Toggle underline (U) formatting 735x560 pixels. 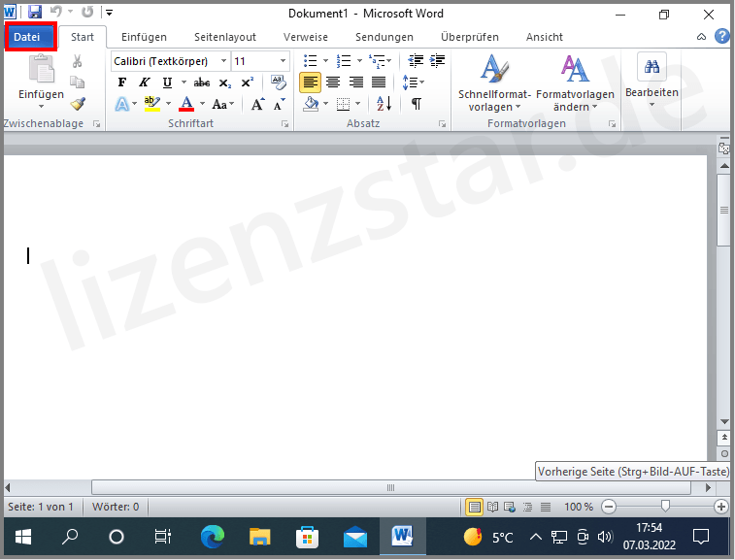pos(167,82)
